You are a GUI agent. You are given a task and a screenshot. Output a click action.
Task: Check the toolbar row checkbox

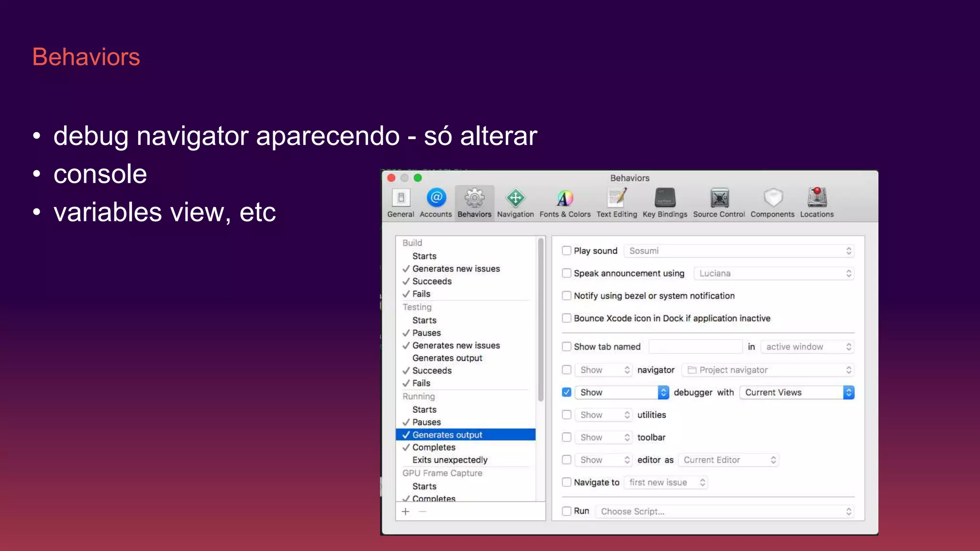pos(567,437)
